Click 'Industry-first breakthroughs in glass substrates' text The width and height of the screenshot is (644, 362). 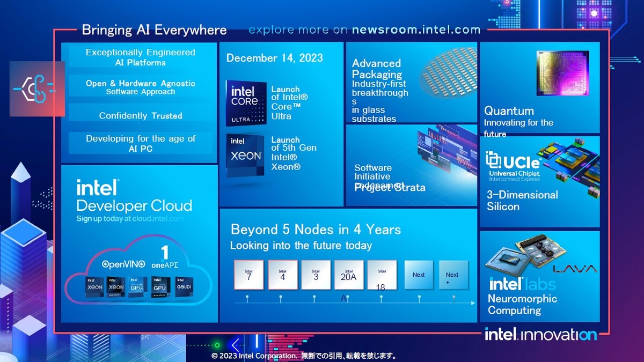point(380,101)
